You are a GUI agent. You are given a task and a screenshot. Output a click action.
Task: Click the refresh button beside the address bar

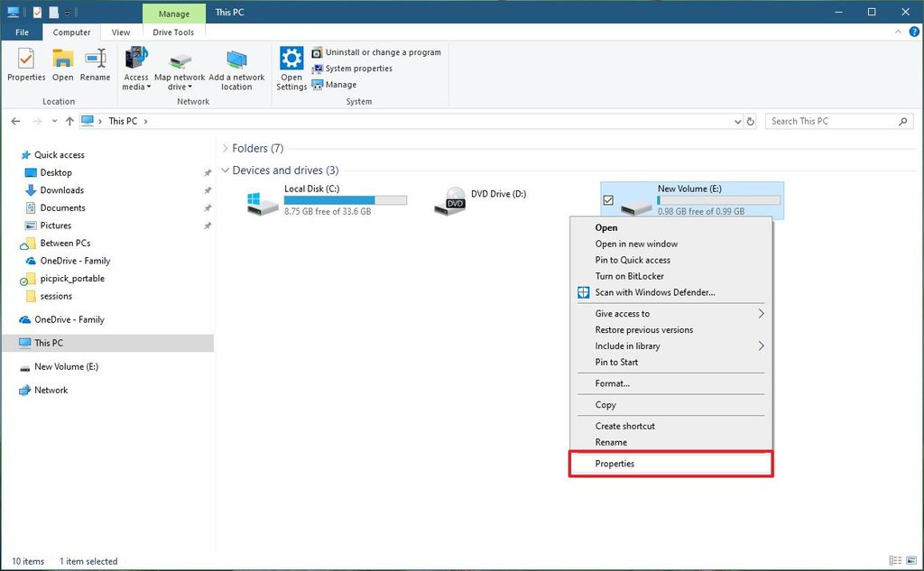750,120
